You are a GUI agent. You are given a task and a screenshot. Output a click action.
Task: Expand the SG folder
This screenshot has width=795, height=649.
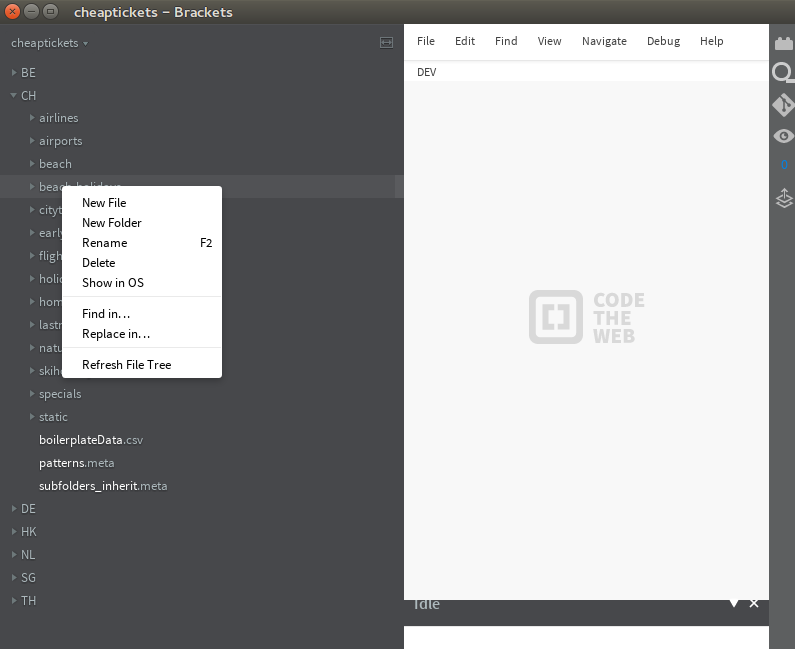[14, 578]
